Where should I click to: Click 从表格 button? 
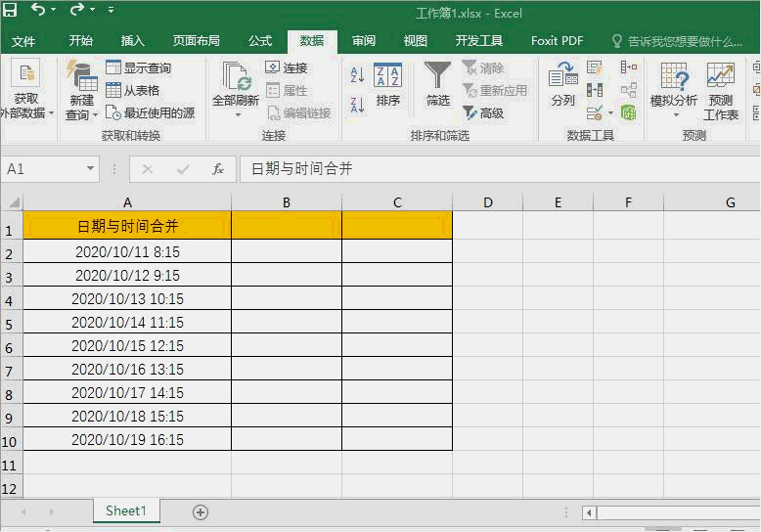coord(132,90)
